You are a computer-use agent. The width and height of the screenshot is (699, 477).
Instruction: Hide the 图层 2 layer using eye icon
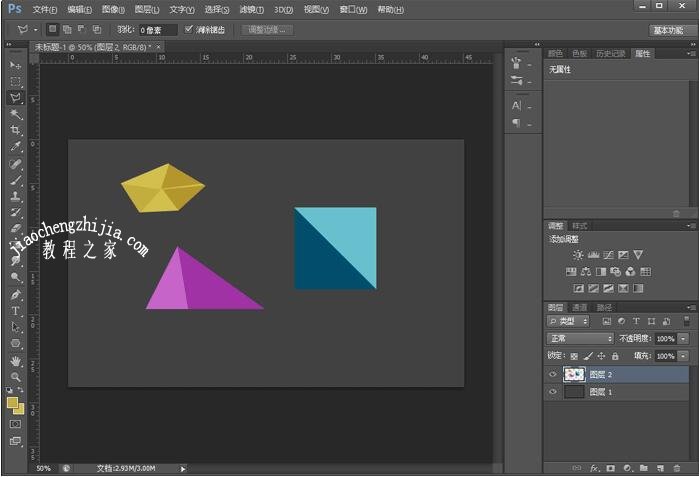coord(554,374)
